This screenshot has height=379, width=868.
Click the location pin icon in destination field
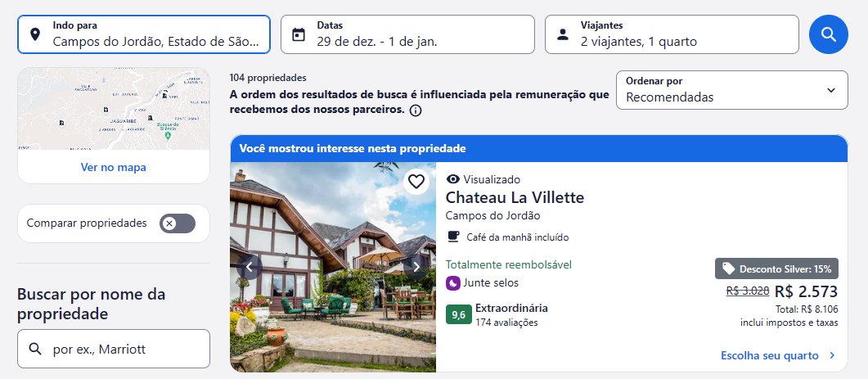(x=35, y=34)
